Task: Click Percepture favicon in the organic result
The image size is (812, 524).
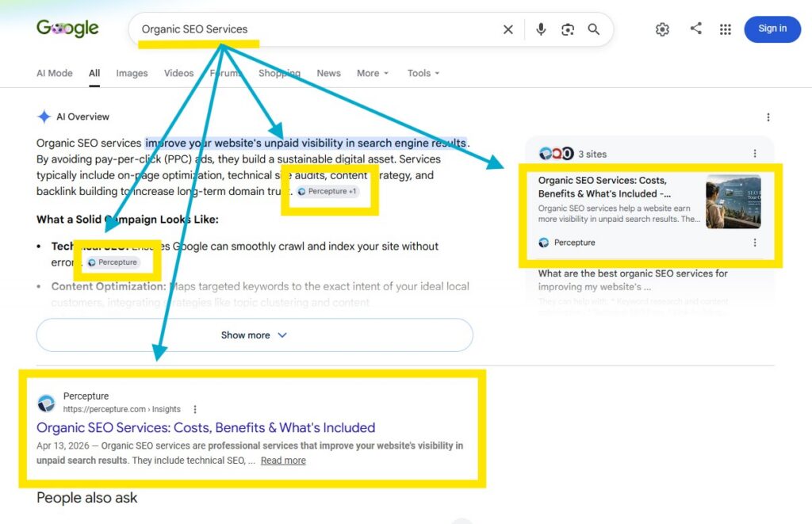Action: coord(46,403)
